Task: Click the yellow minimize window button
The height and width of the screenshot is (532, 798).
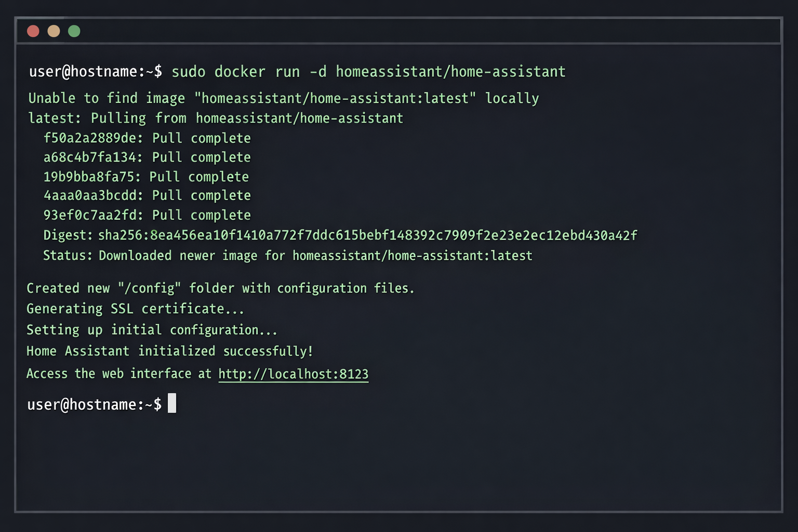Action: tap(53, 31)
